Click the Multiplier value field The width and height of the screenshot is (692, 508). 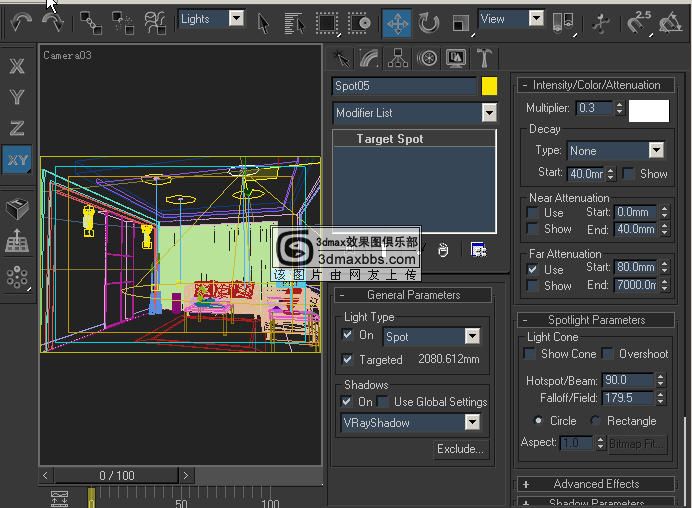point(594,108)
